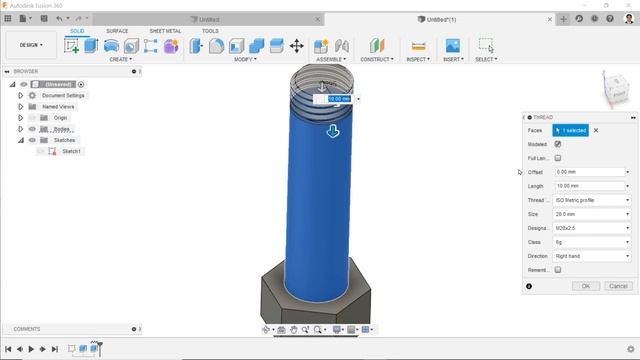Screen dimensions: 640x360
Task: Click the ViewCube in the corner
Action: pos(616,90)
